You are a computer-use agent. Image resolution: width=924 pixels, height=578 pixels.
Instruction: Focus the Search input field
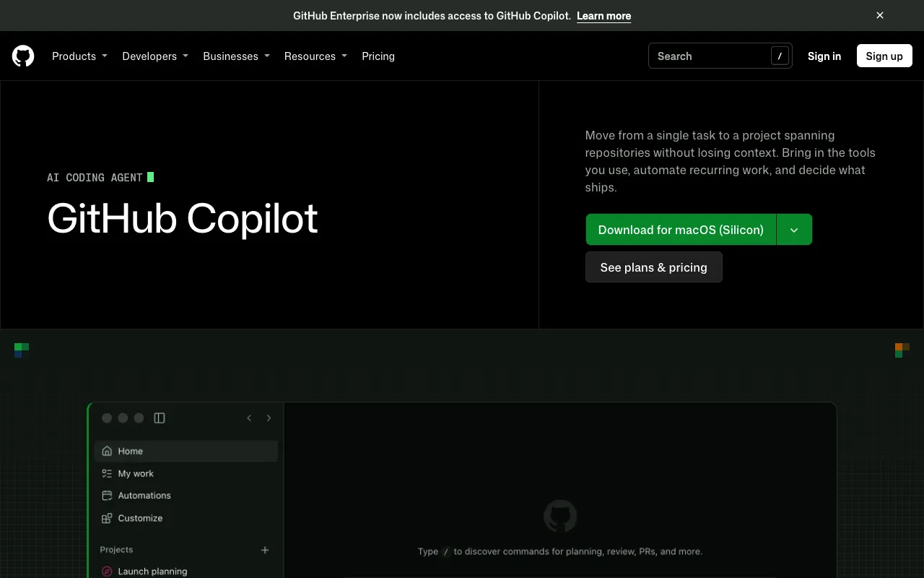coord(720,56)
